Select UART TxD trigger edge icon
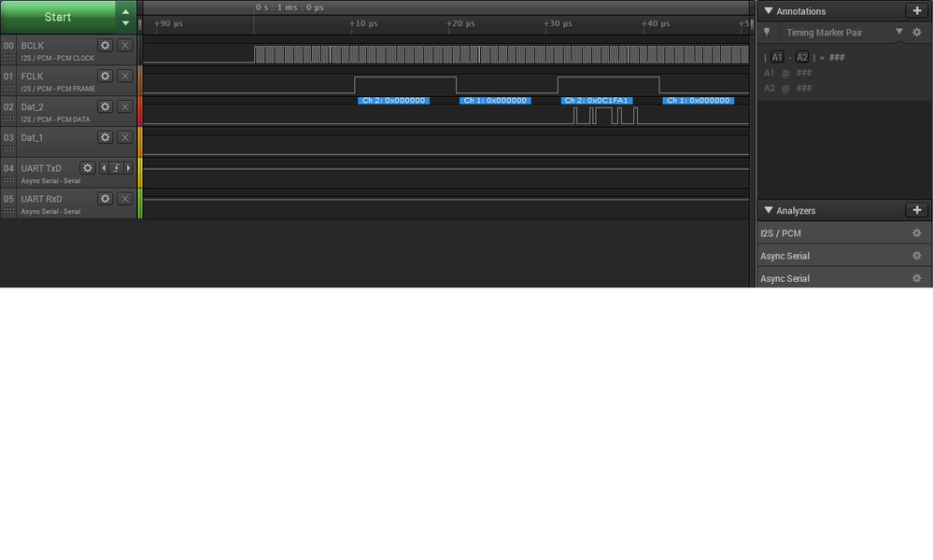 coord(116,168)
